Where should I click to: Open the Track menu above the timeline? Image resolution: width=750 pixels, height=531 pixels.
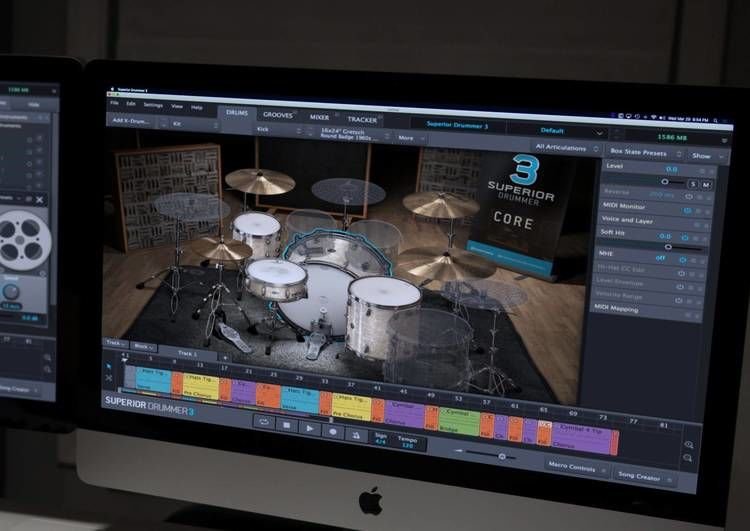point(116,343)
